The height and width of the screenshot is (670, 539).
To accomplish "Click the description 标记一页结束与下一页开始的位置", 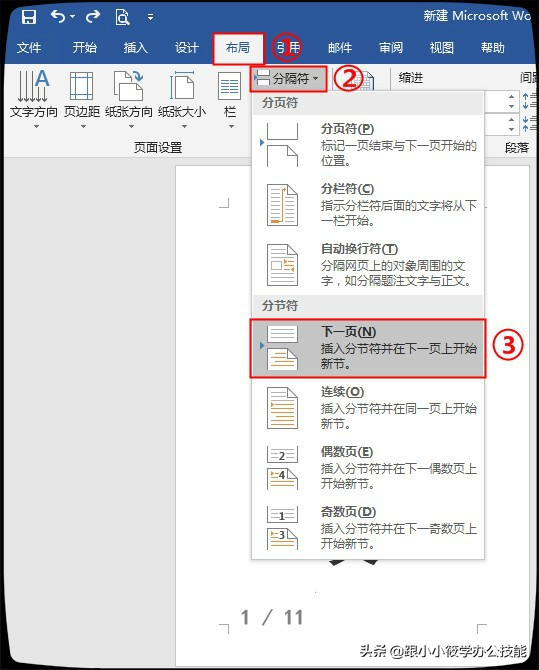I will point(398,153).
